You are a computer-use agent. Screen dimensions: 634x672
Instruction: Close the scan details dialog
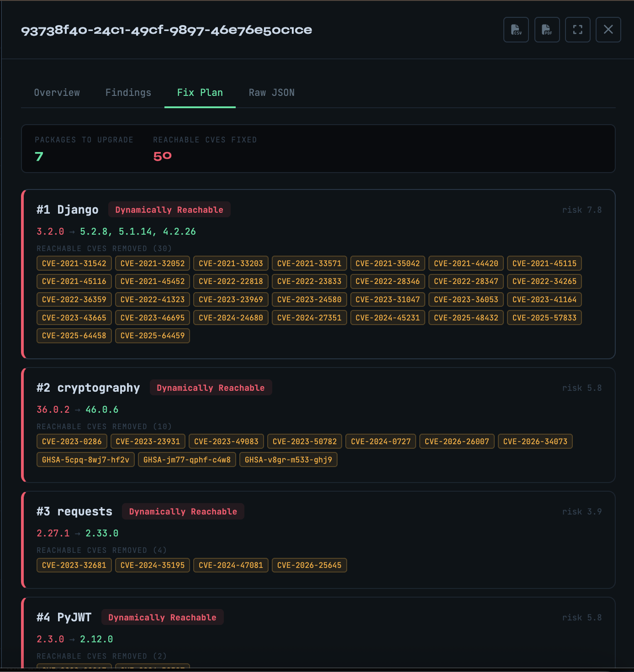608,30
